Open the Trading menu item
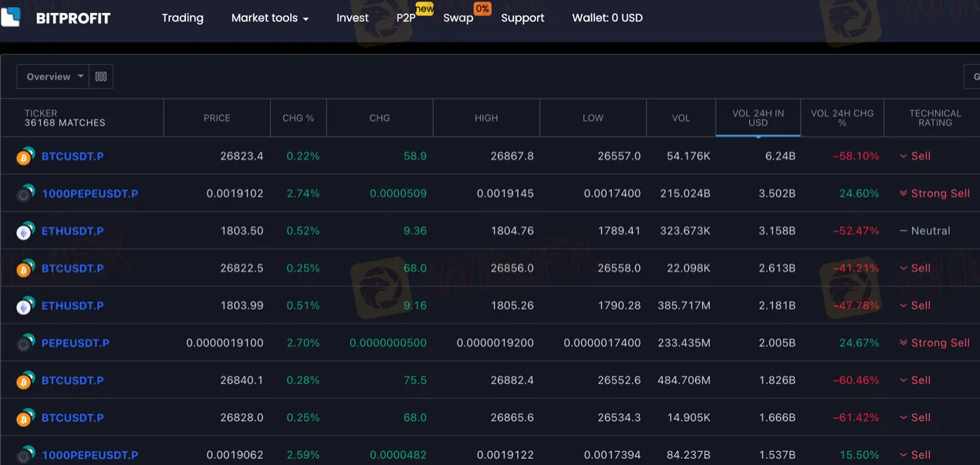Viewport: 980px width, 465px height. [182, 18]
